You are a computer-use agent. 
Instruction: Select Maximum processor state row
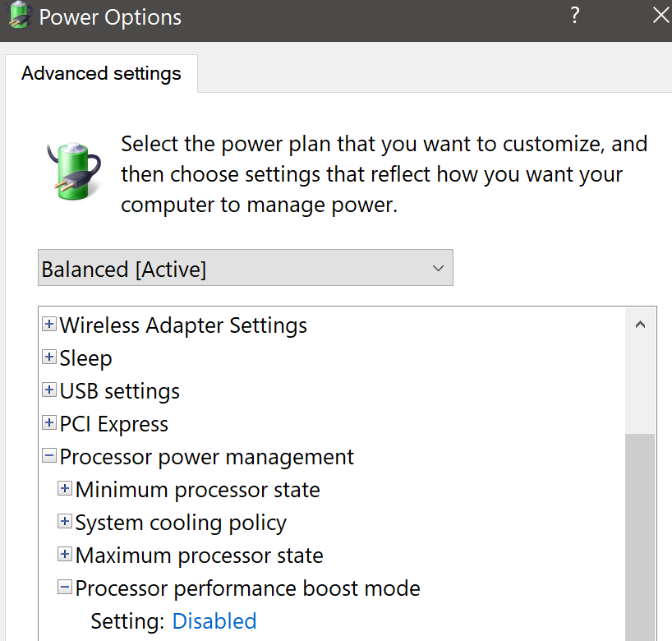click(x=200, y=556)
